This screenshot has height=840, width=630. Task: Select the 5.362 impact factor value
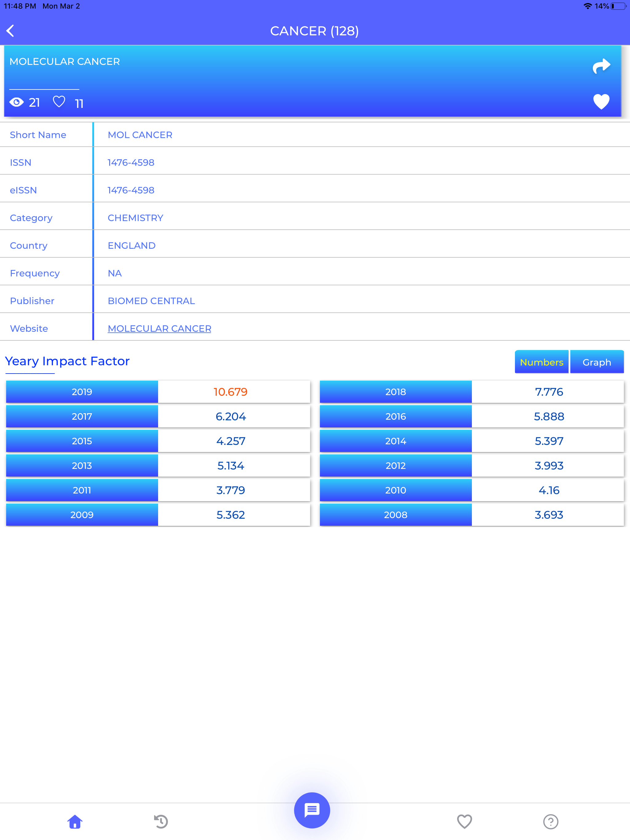[231, 515]
